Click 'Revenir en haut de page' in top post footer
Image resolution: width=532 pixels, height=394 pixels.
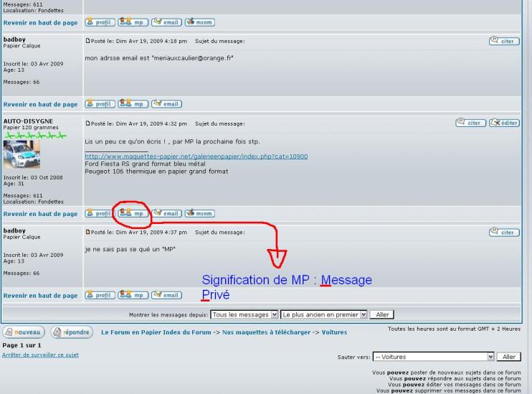tap(40, 23)
